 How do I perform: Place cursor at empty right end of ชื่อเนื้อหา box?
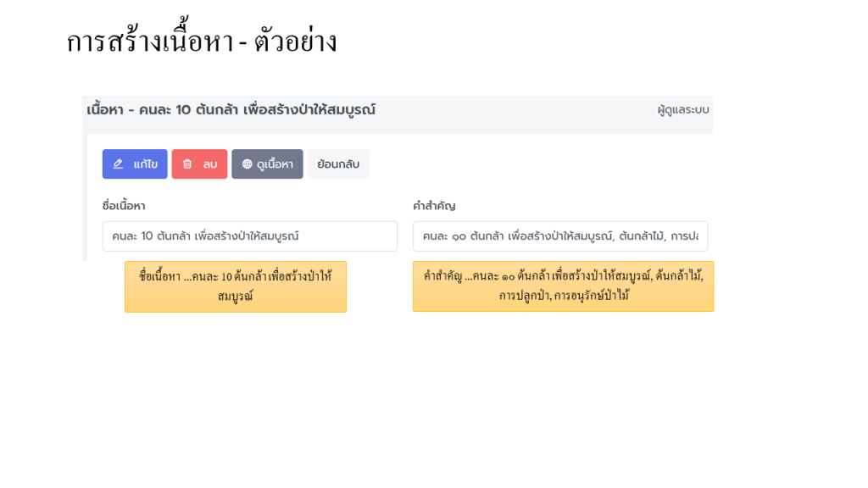(364, 236)
